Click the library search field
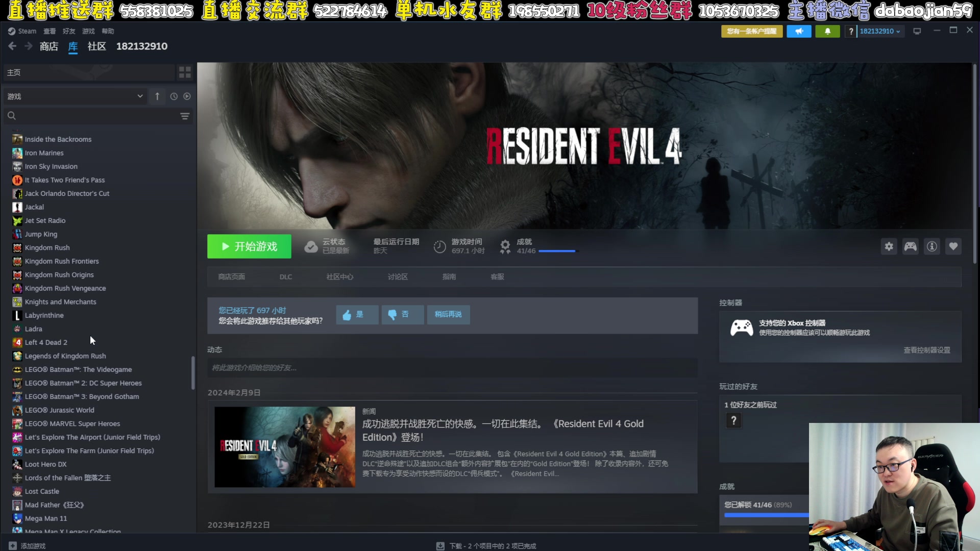The height and width of the screenshot is (551, 980). pyautogui.click(x=97, y=116)
